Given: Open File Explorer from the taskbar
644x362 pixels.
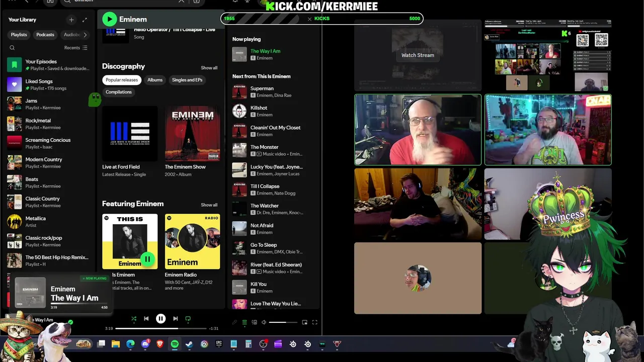Looking at the screenshot, I should pos(116,344).
